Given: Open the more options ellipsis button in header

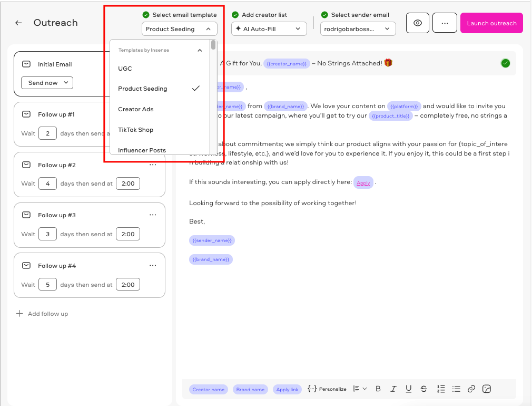Looking at the screenshot, I should click(445, 23).
